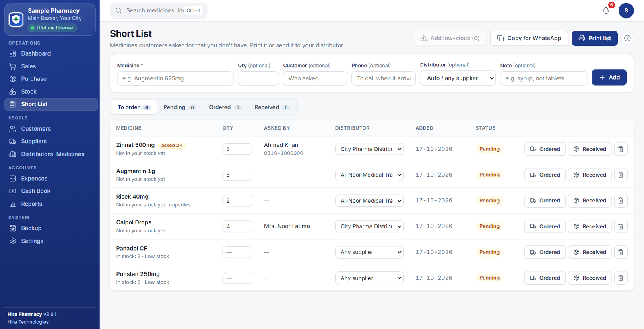Image resolution: width=644 pixels, height=329 pixels.
Task: Switch to the Received tab
Action: 272,107
